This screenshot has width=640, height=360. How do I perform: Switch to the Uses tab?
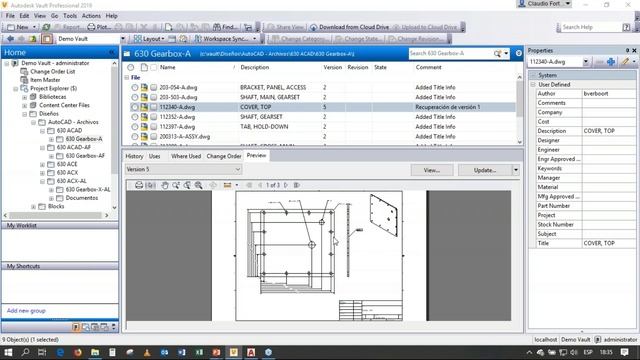(154, 156)
